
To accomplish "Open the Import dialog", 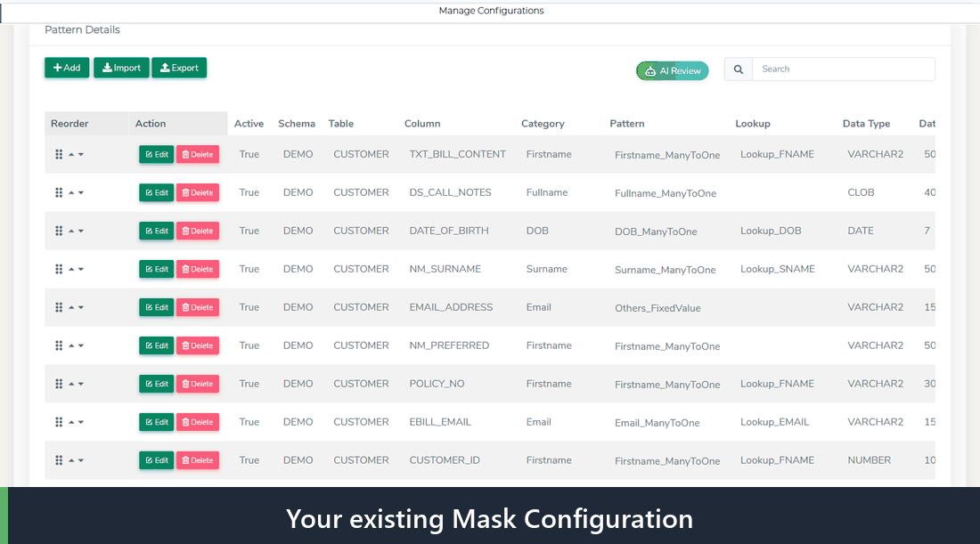I will [x=121, y=68].
